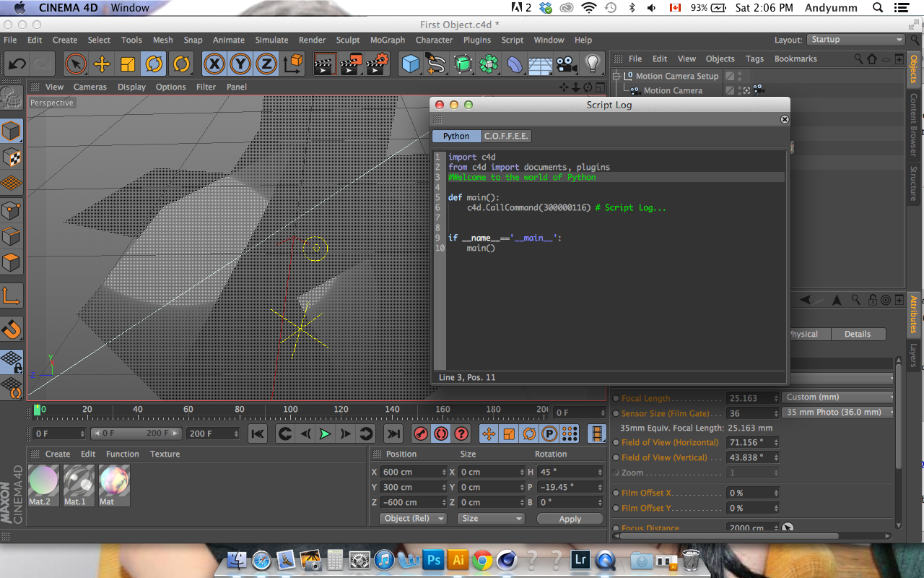924x578 pixels.
Task: Render the current active view
Action: 325,64
